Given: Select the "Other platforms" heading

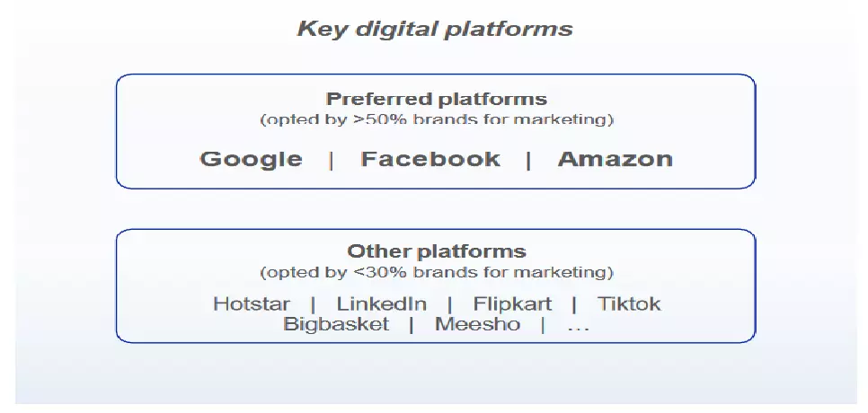Looking at the screenshot, I should 436,251.
